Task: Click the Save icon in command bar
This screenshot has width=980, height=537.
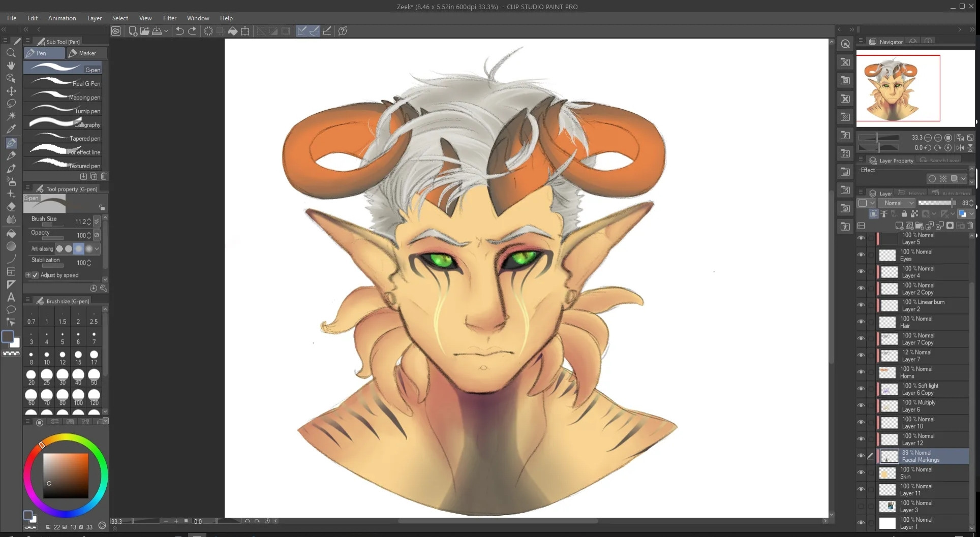Action: pyautogui.click(x=157, y=31)
